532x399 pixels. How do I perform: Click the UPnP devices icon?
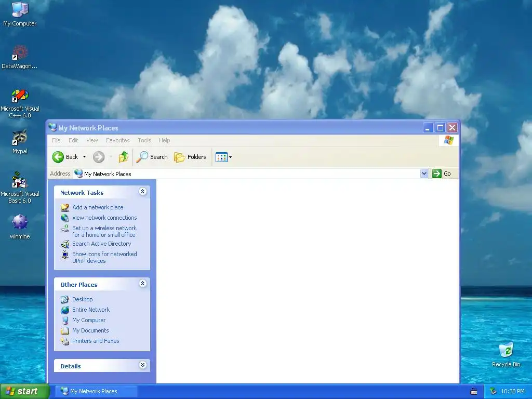[65, 255]
